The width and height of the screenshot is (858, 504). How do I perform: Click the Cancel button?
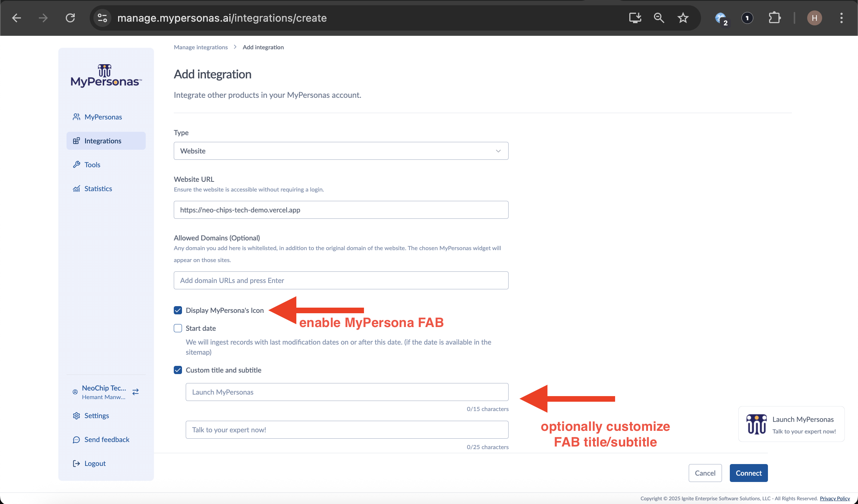coord(705,473)
